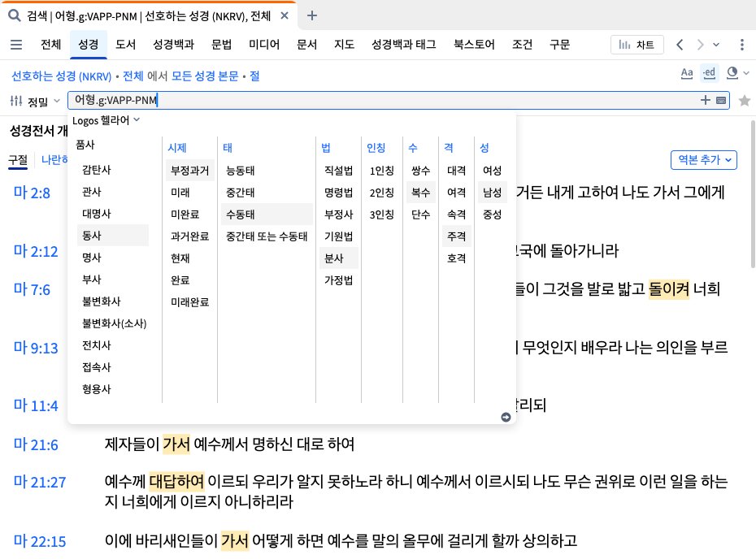Select 동사 part of speech
756x559 pixels.
coord(113,236)
